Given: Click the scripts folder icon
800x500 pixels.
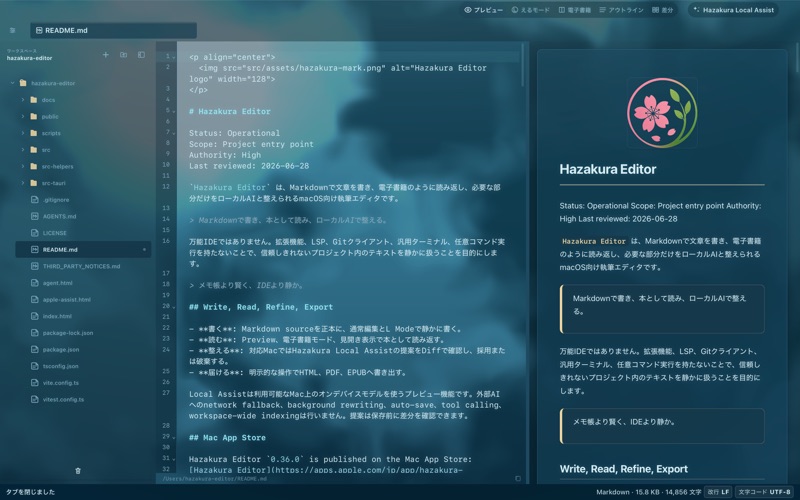Looking at the screenshot, I should [x=34, y=133].
